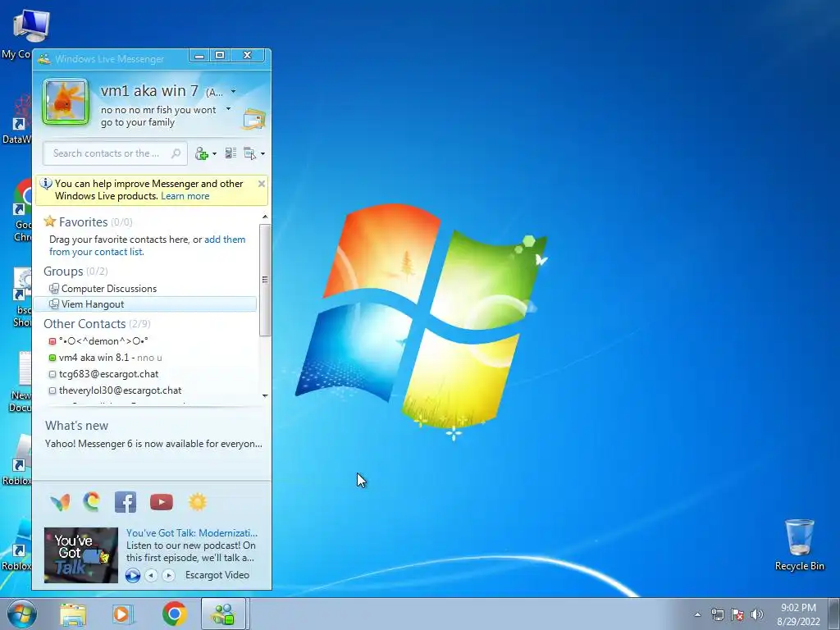Select contact theverylol30@escargot.chat

[x=115, y=390]
